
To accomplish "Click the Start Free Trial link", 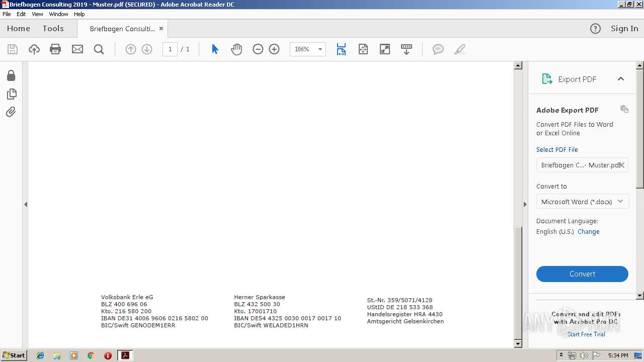I will click(586, 334).
